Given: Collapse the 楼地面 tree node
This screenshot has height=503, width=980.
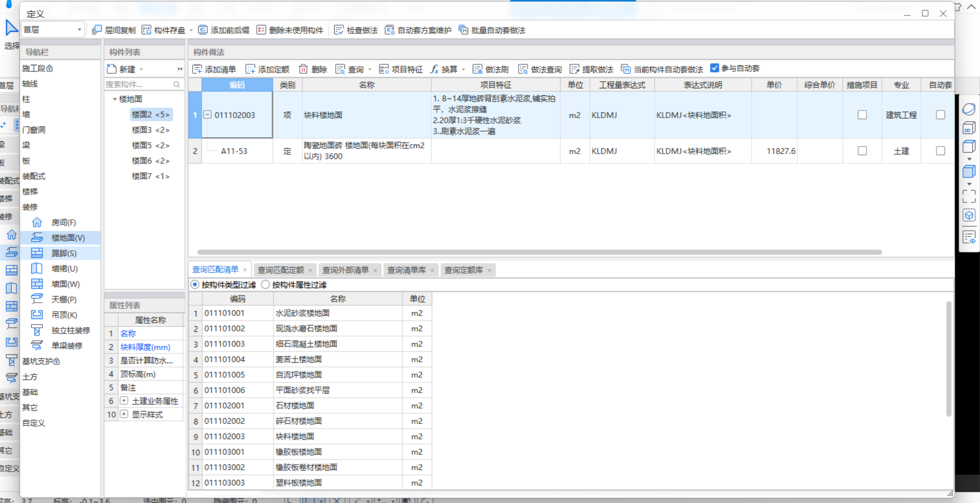Looking at the screenshot, I should coord(115,99).
